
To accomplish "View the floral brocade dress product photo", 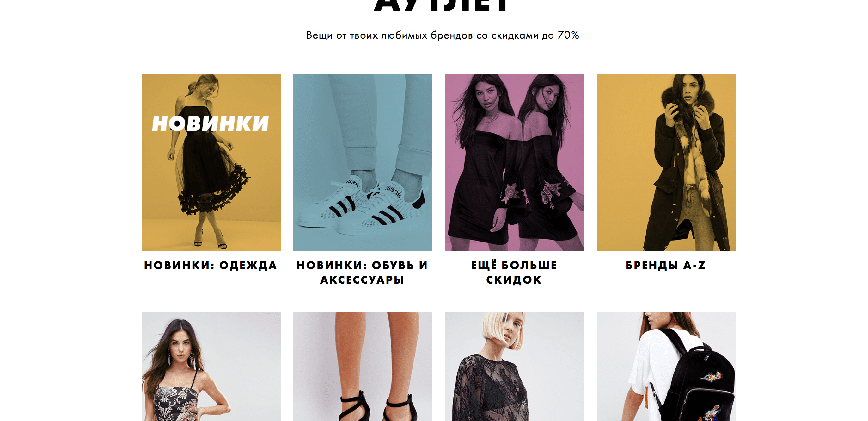I will pos(211,366).
